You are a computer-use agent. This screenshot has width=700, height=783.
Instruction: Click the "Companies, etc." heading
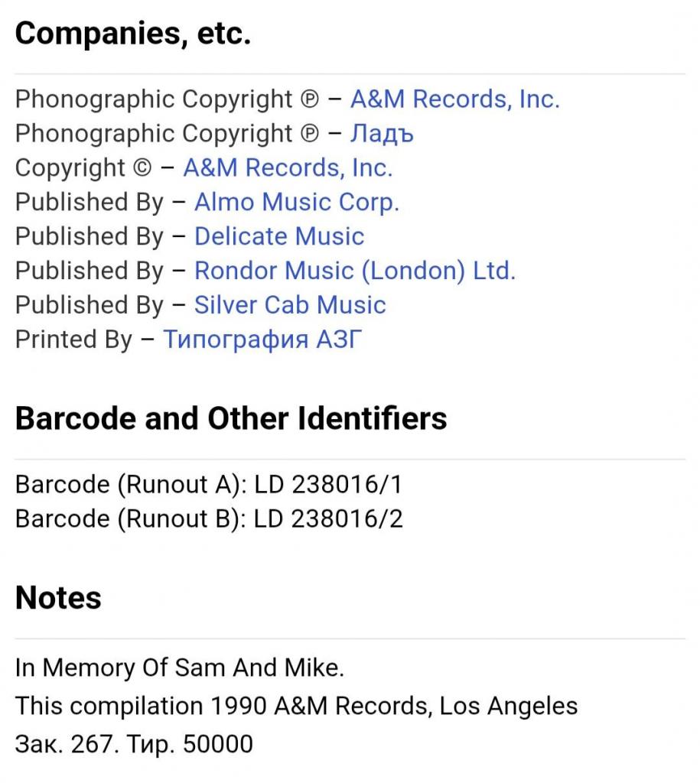pos(133,34)
